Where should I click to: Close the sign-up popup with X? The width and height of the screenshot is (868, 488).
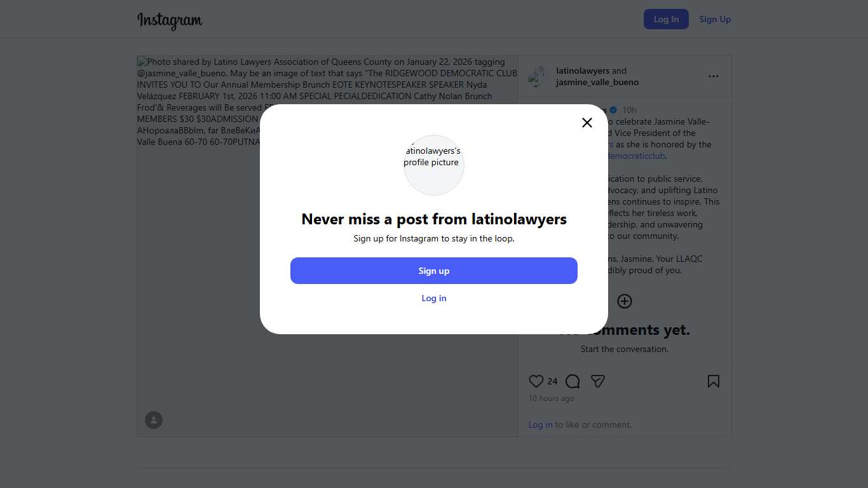tap(587, 123)
